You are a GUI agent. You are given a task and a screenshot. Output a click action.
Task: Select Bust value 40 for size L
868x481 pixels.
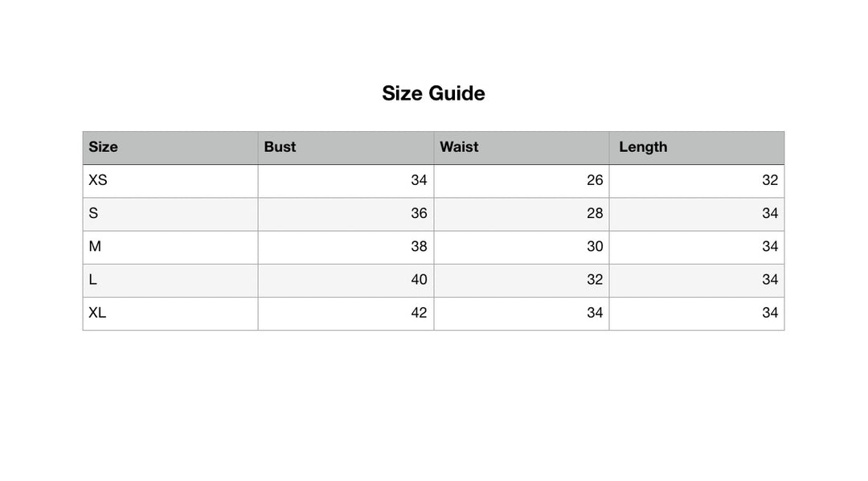coord(419,279)
